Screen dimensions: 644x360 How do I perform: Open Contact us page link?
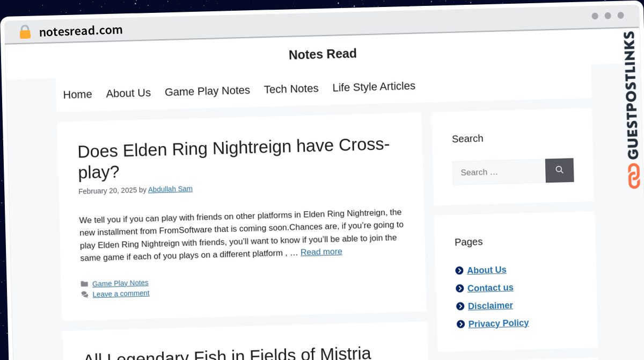(x=490, y=288)
